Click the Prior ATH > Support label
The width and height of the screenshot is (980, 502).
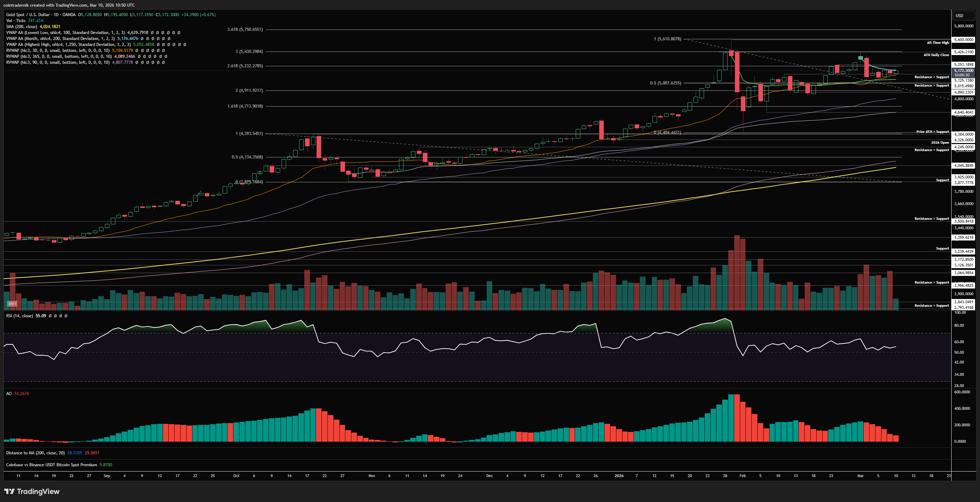932,131
